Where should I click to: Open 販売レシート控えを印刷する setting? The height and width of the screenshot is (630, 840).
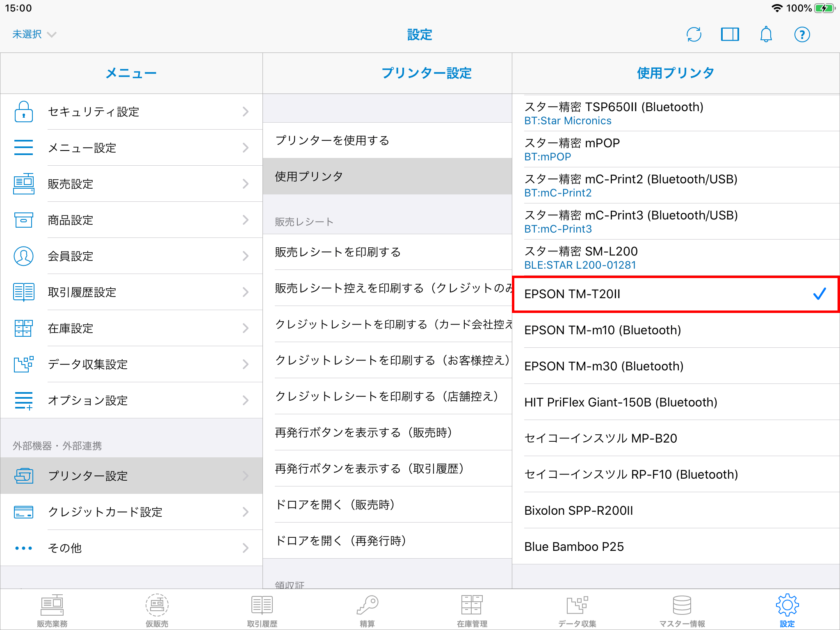pyautogui.click(x=387, y=288)
